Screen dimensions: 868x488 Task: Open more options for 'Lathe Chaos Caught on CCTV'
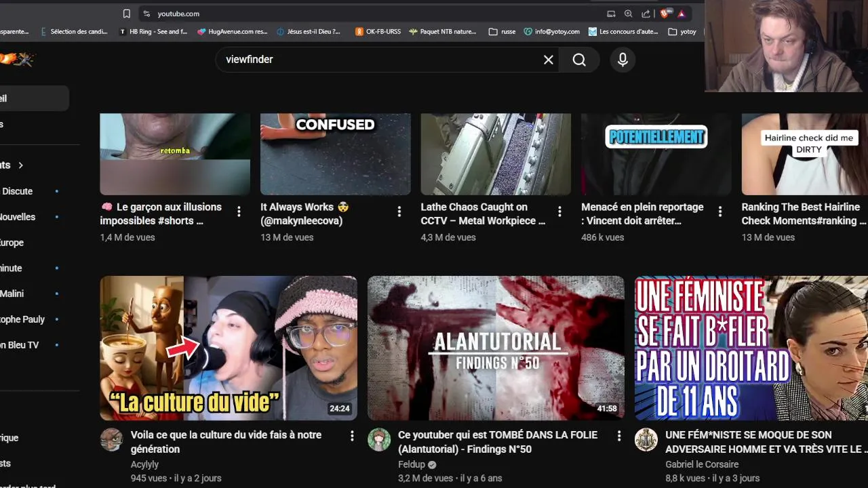(x=559, y=212)
